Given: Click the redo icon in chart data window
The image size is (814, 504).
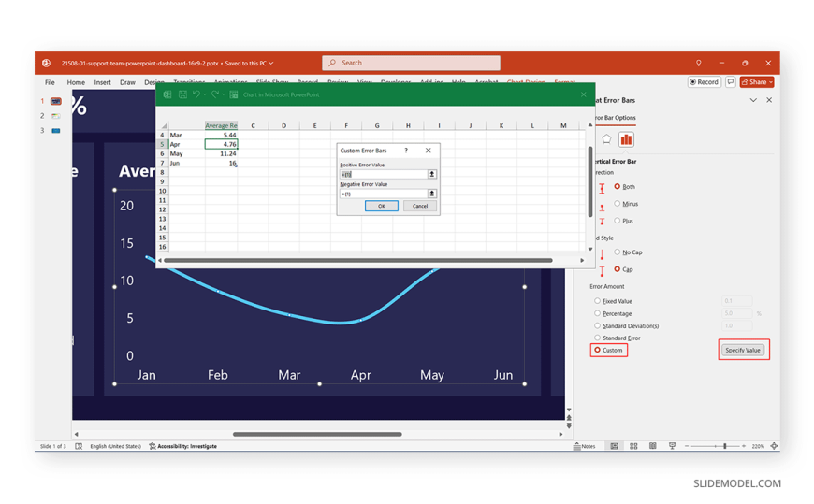Looking at the screenshot, I should point(214,94).
